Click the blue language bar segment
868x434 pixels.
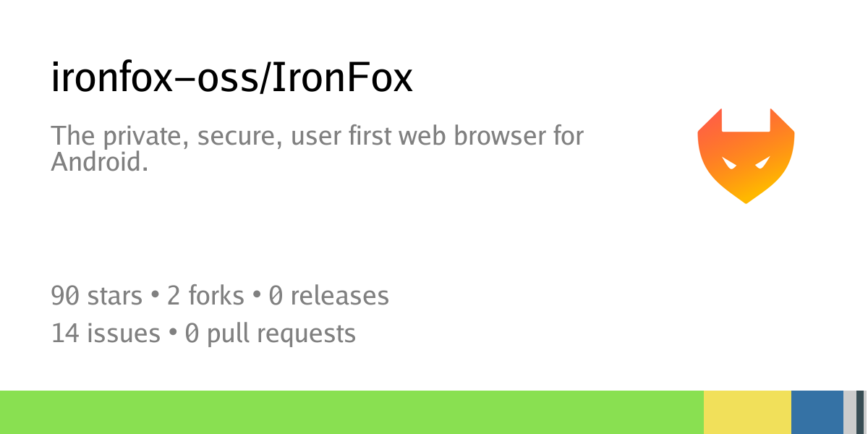[817, 412]
